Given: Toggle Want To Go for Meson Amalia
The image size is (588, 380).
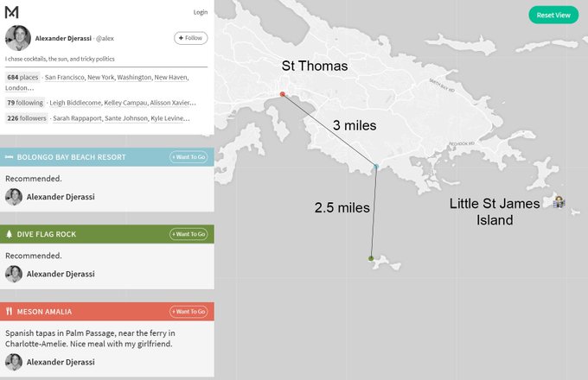Looking at the screenshot, I should coord(189,312).
